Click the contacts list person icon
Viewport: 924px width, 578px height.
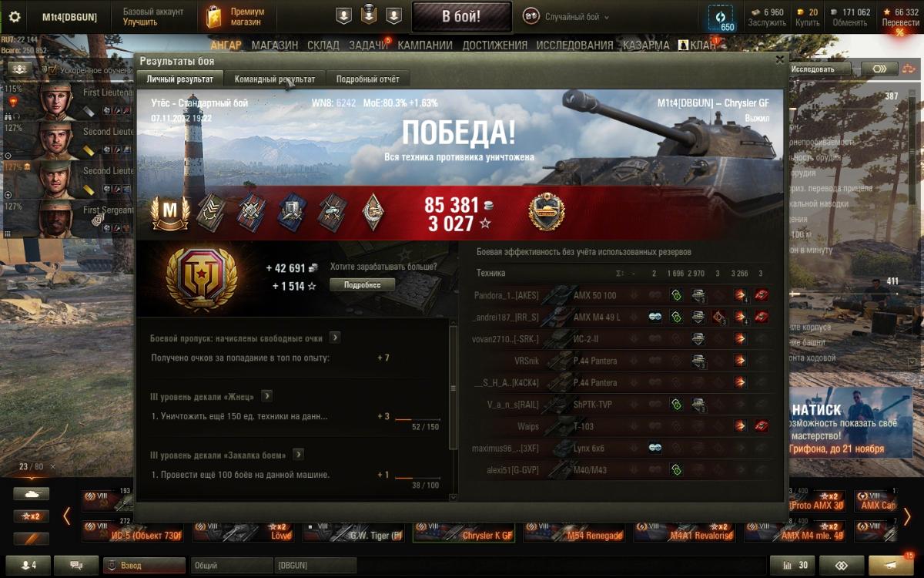tap(28, 565)
